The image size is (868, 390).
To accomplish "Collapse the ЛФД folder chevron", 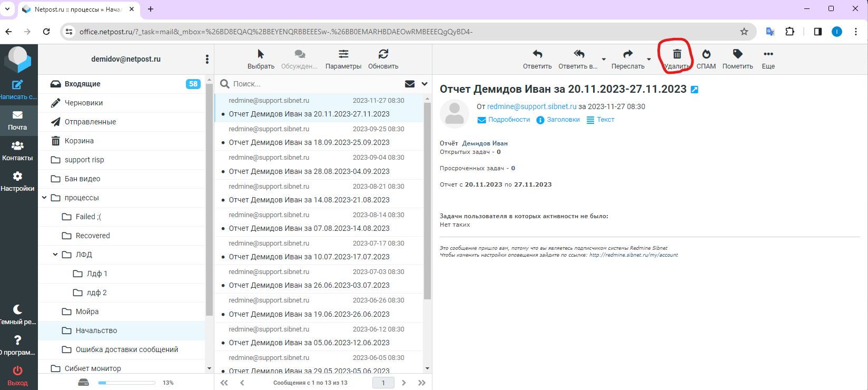I will click(x=55, y=255).
